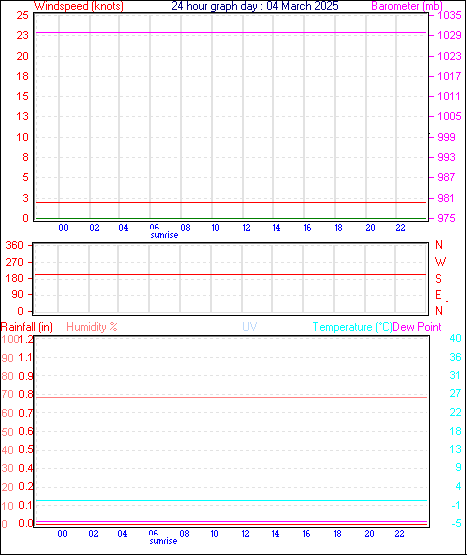Click the 30 humidity axis value
Image resolution: width=467 pixels, height=559 pixels.
click(x=7, y=468)
